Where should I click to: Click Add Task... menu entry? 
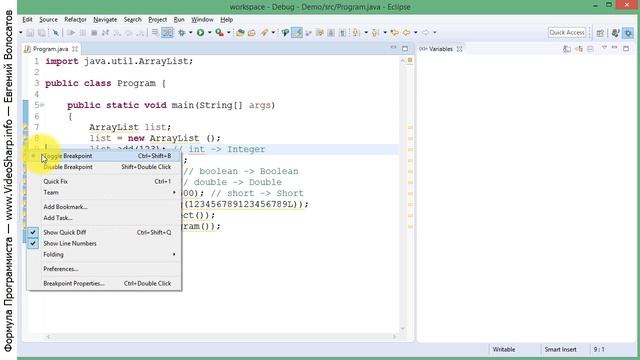point(104,218)
